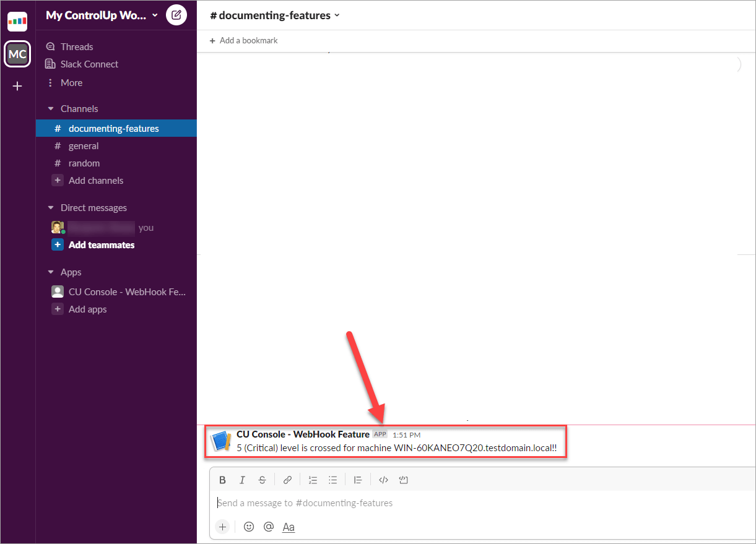Collapse the Direct messages section
756x544 pixels.
coord(51,207)
